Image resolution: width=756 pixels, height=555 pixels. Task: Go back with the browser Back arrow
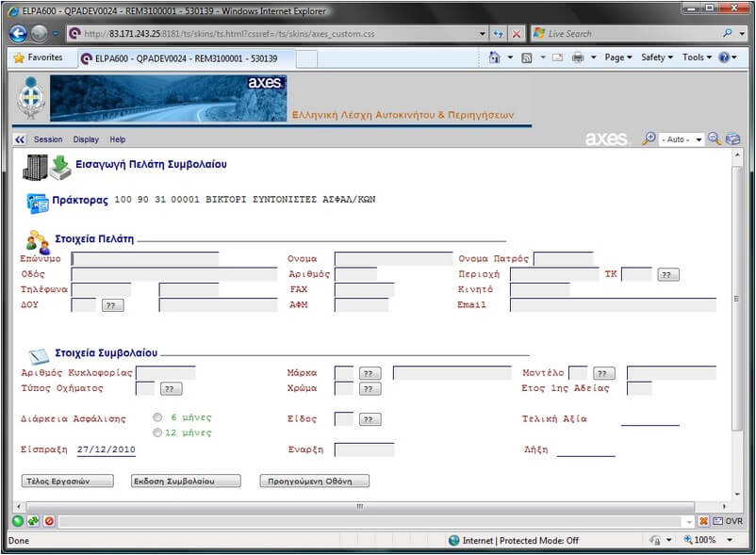[18, 34]
